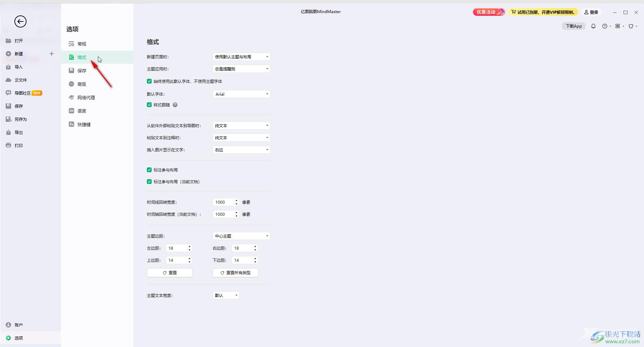The width and height of the screenshot is (644, 347).
Task: Click the 云文件 cloud icon
Action: 8,80
